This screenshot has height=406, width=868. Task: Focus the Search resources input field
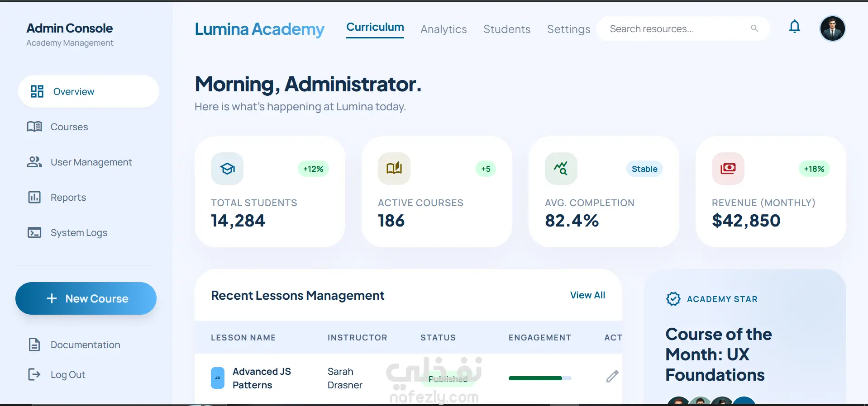[x=674, y=29]
